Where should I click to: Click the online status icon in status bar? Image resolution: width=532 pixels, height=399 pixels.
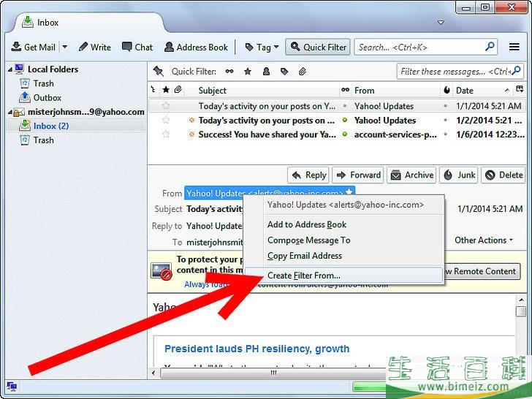tap(12, 386)
